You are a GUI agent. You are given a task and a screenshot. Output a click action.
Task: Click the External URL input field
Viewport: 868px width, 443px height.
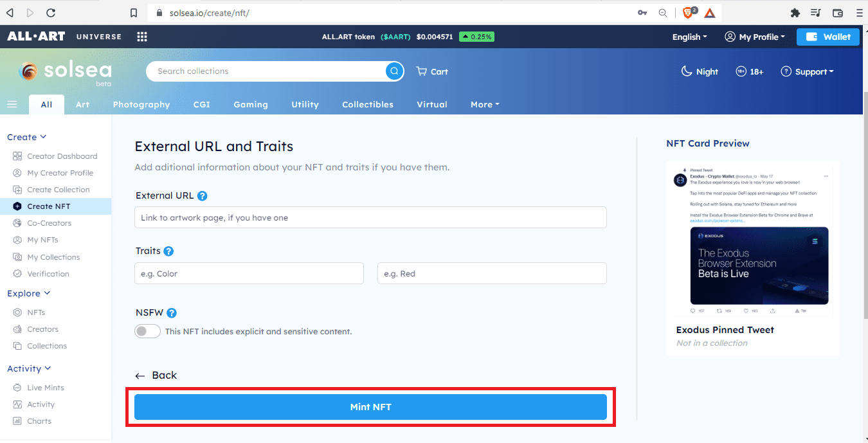coord(370,217)
